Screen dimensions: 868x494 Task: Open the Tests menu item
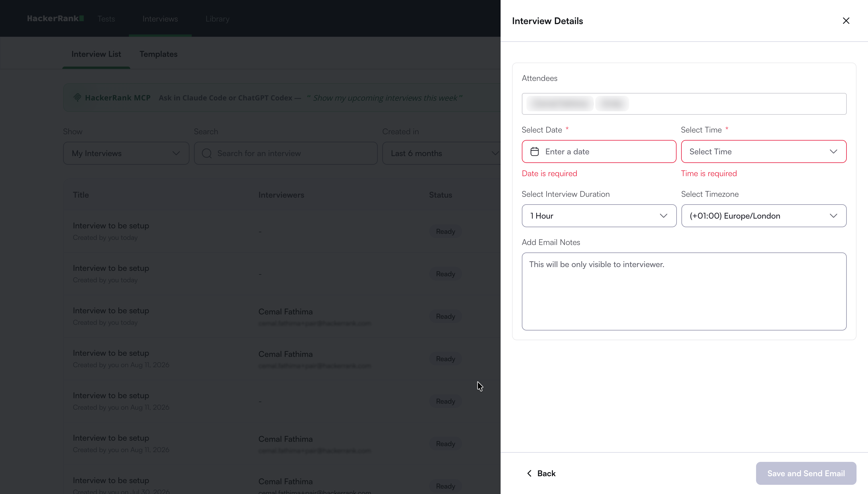point(106,19)
